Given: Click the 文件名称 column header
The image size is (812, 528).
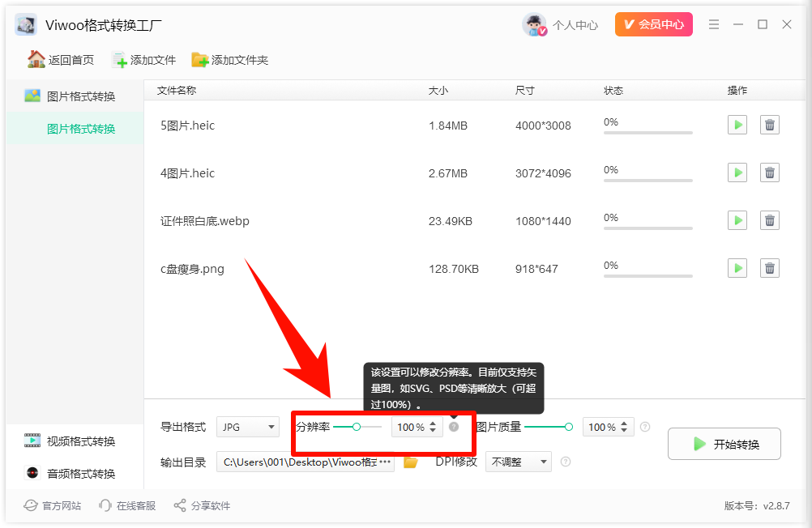Looking at the screenshot, I should (177, 91).
